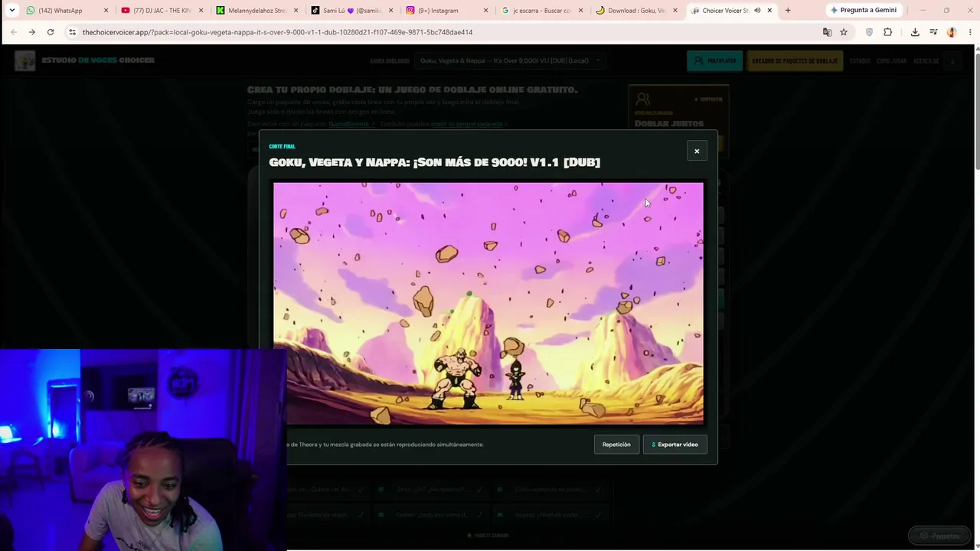Follow the GameBanana link
This screenshot has height=551, width=980.
[x=352, y=124]
